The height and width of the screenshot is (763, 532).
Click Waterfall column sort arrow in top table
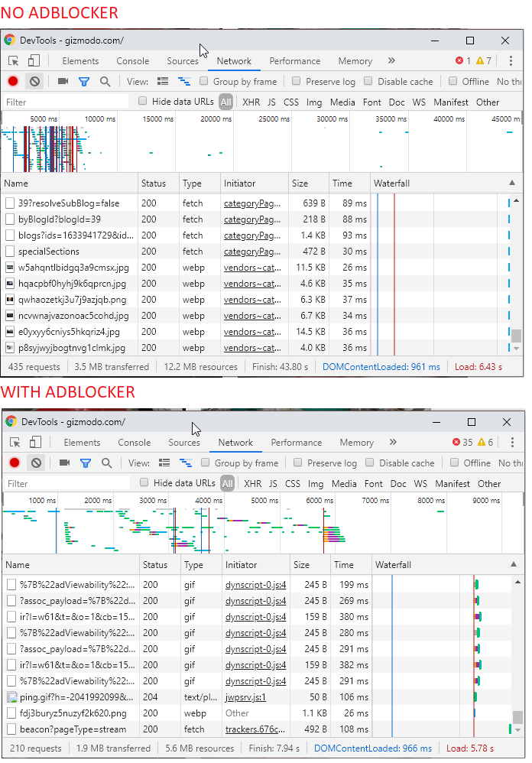[x=512, y=183]
